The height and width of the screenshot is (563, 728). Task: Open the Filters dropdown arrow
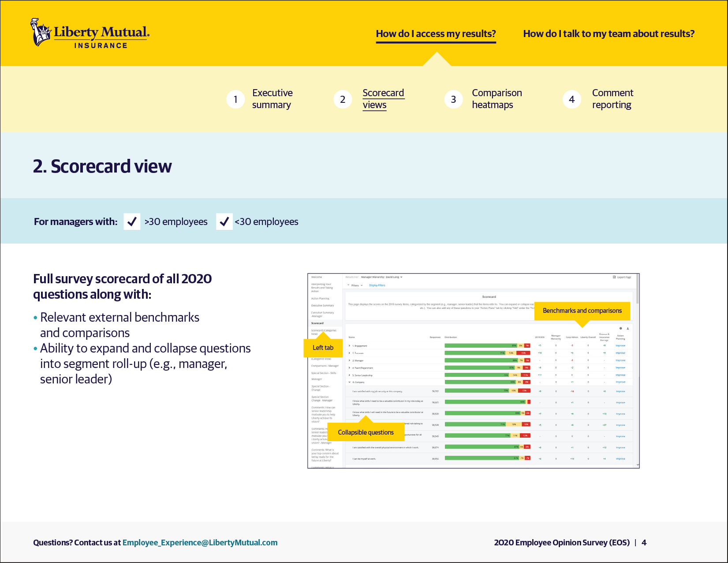tap(362, 285)
